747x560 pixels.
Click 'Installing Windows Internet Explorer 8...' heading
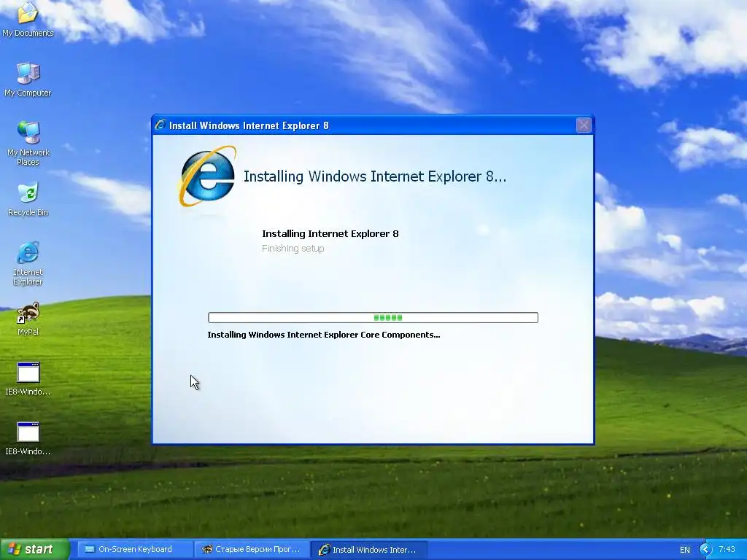(375, 176)
